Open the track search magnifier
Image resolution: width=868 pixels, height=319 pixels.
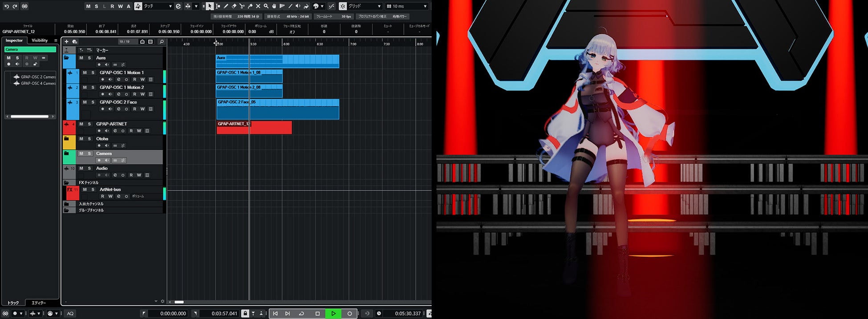click(x=162, y=41)
